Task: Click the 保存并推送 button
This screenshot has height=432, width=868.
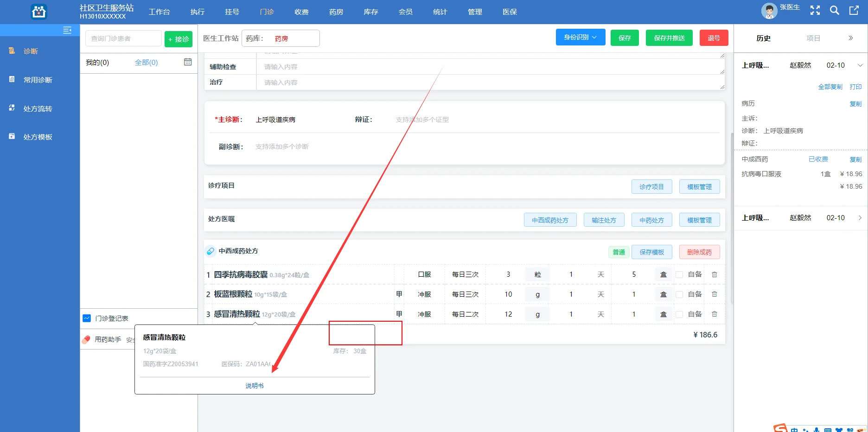Action: (669, 38)
